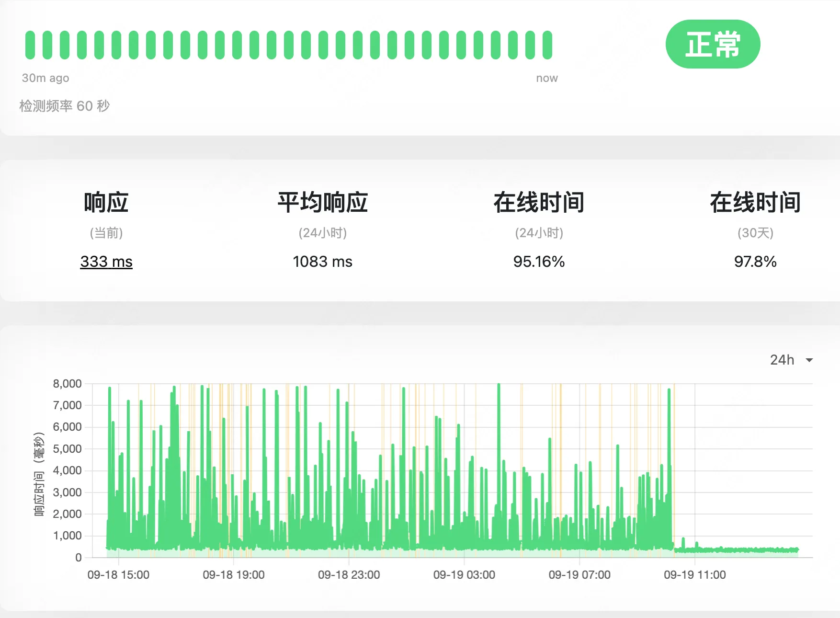
Task: Click the 09-18 15:00 x-axis label
Action: pos(118,575)
